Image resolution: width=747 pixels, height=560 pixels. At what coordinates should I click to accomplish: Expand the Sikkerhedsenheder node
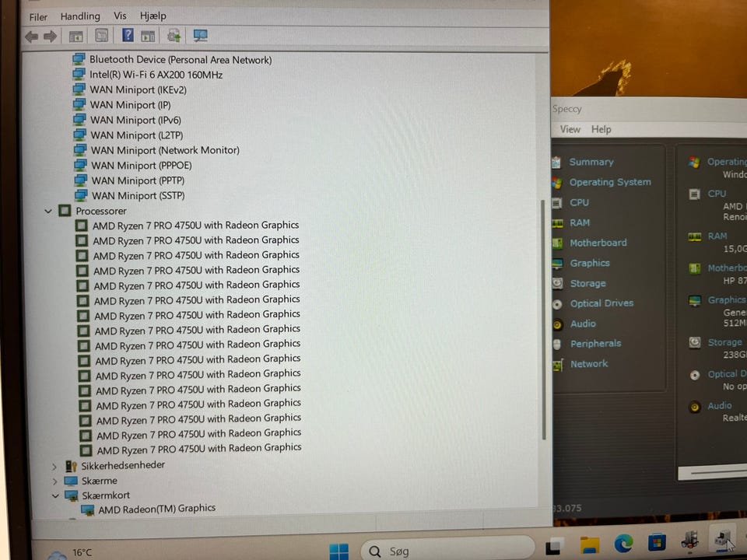(54, 467)
